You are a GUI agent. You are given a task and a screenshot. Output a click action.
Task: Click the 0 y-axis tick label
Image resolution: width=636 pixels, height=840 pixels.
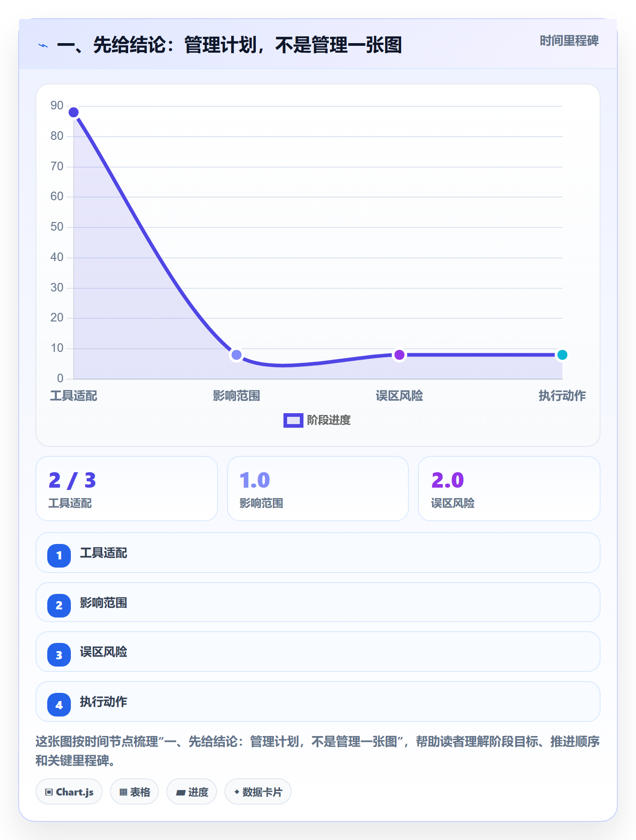coord(60,378)
